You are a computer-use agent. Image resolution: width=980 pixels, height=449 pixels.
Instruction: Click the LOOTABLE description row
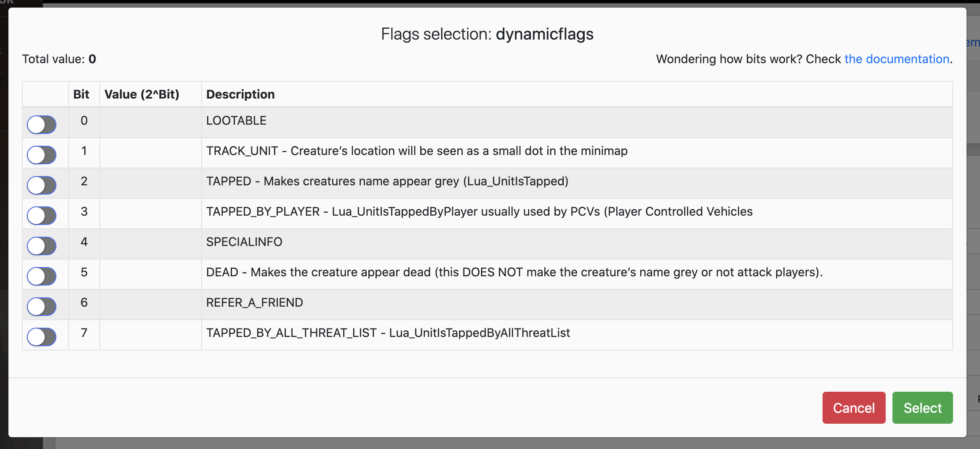tap(236, 121)
